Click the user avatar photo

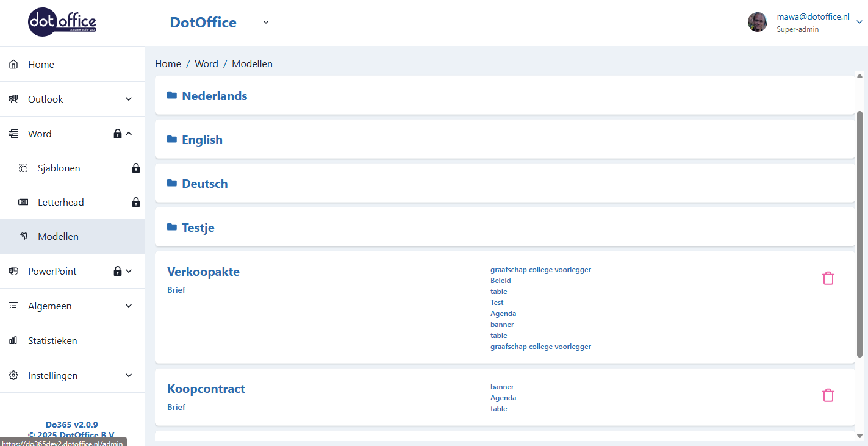coord(757,22)
